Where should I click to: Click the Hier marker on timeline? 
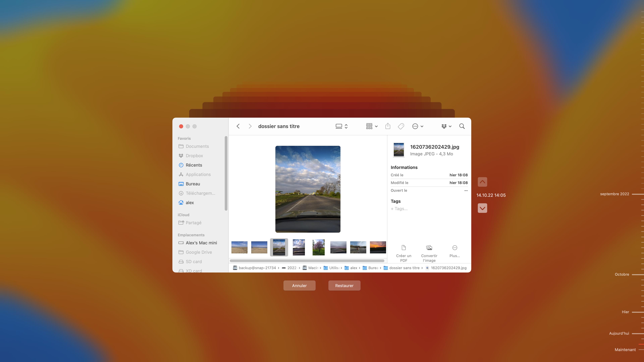pyautogui.click(x=625, y=312)
